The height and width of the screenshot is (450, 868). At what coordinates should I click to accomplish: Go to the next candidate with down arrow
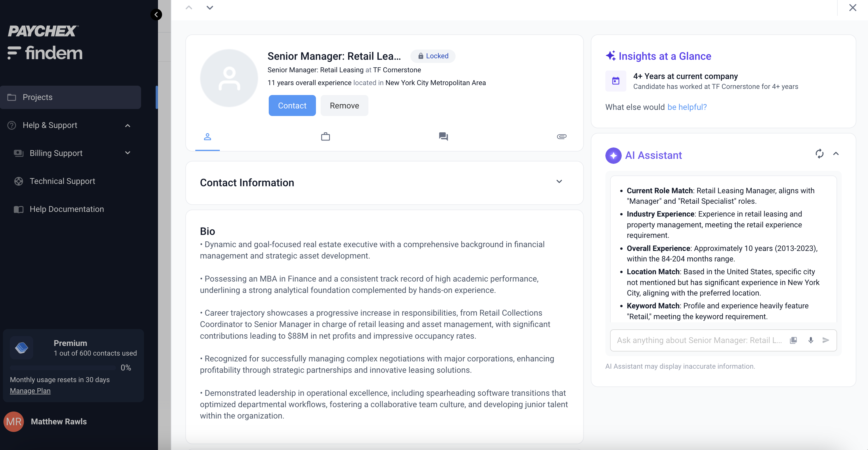[210, 8]
